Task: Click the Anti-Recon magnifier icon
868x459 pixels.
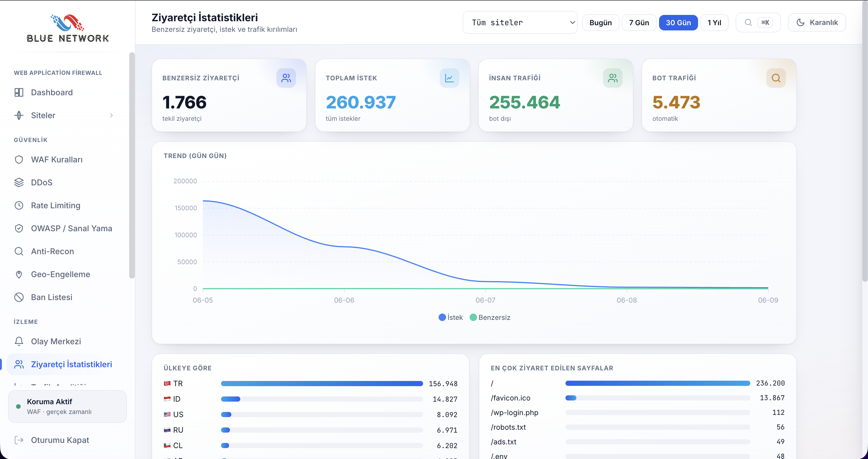Action: [19, 251]
